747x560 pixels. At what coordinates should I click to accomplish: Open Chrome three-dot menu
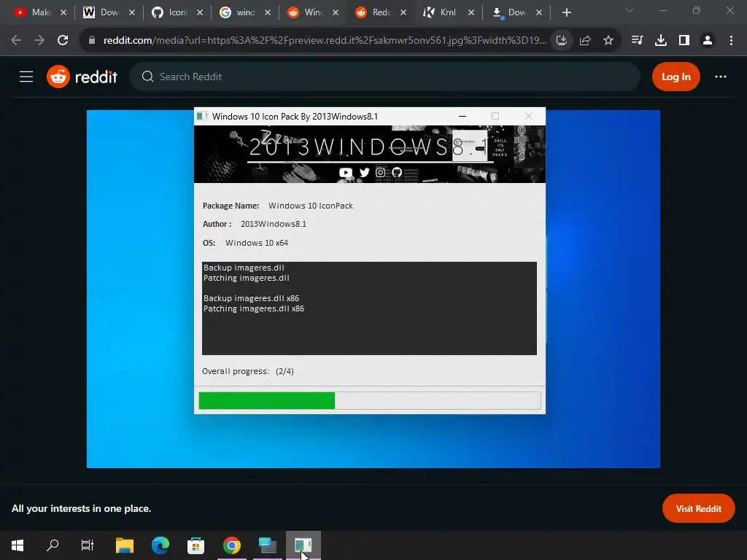tap(731, 41)
